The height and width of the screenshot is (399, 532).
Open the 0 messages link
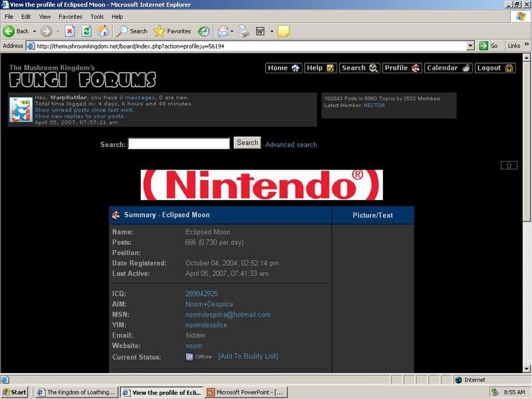(x=137, y=97)
